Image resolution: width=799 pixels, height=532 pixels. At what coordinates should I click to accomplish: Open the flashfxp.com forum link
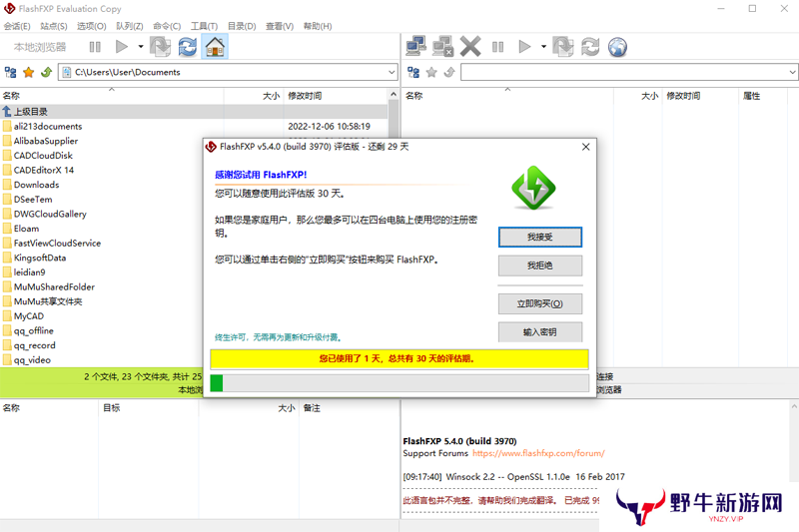tap(538, 453)
